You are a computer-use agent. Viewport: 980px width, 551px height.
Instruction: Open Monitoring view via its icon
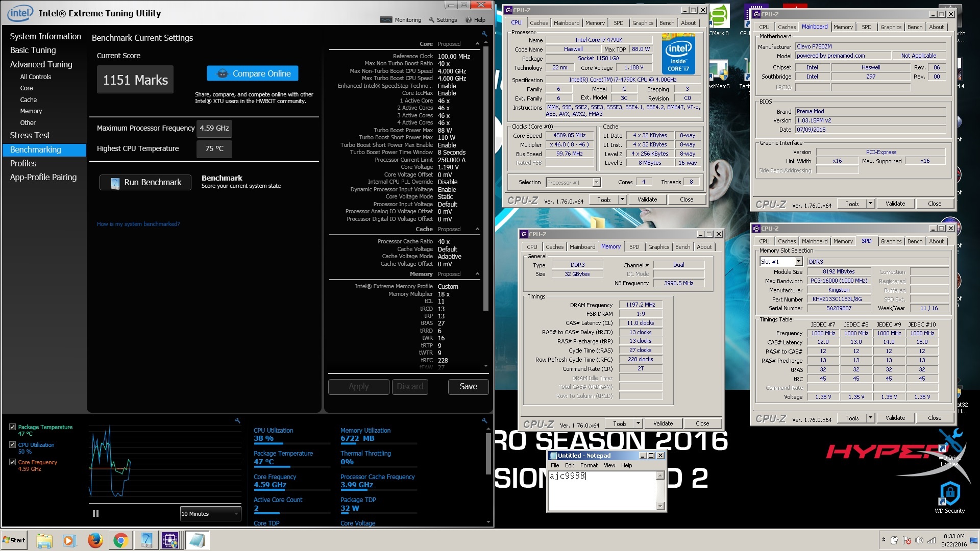pyautogui.click(x=386, y=20)
